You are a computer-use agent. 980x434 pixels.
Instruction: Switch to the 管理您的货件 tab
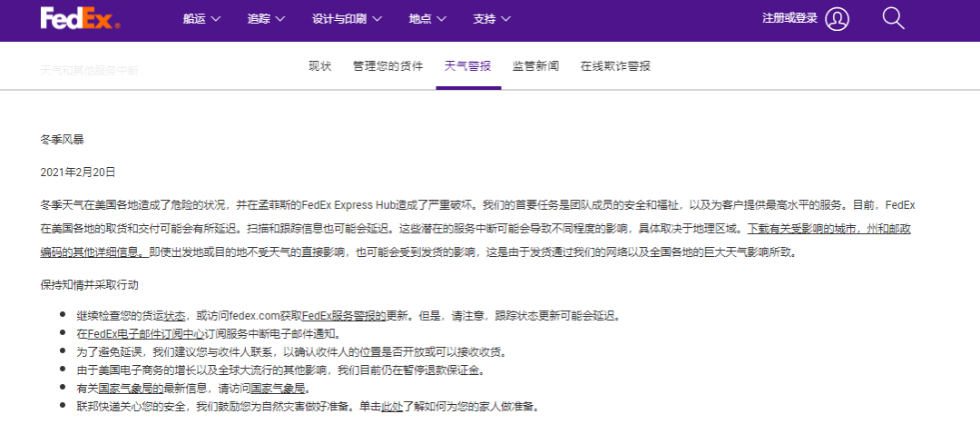pyautogui.click(x=387, y=66)
